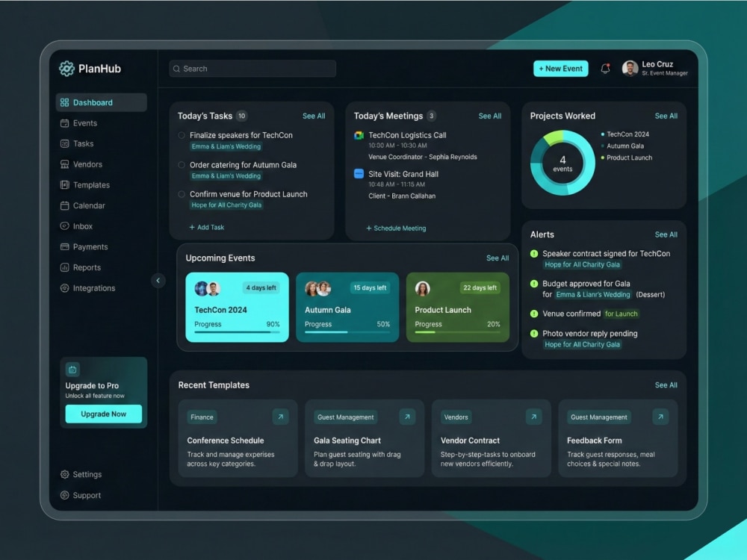Click the Google Meet icon for TechCon Logistics Call
Screen dimensions: 747x560
[x=359, y=136]
